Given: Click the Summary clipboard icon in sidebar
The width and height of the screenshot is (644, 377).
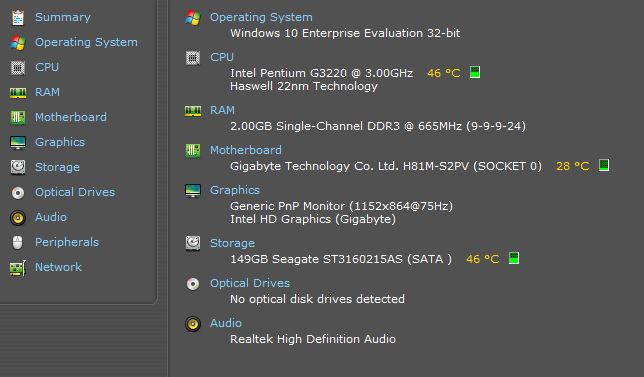Looking at the screenshot, I should pos(18,18).
